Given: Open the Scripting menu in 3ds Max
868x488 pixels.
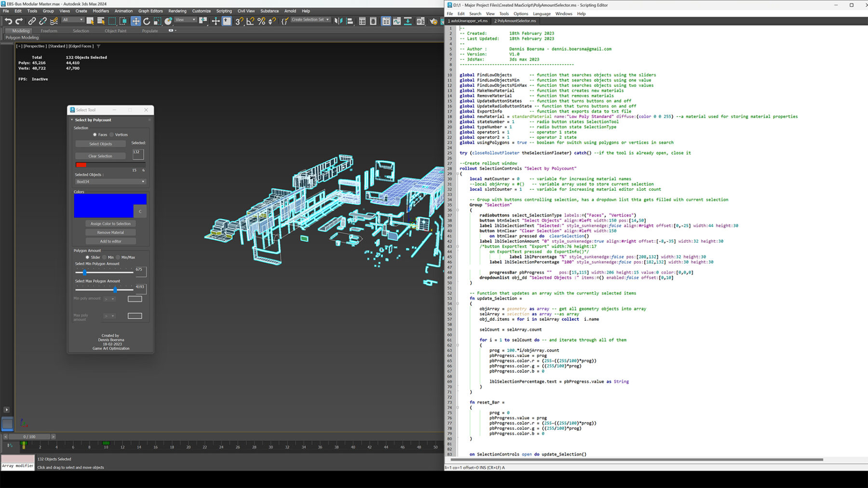Looking at the screenshot, I should tap(224, 11).
